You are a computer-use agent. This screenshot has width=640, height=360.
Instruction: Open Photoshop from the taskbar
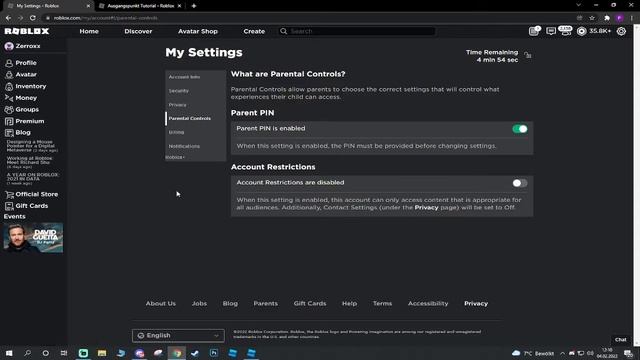(214, 353)
